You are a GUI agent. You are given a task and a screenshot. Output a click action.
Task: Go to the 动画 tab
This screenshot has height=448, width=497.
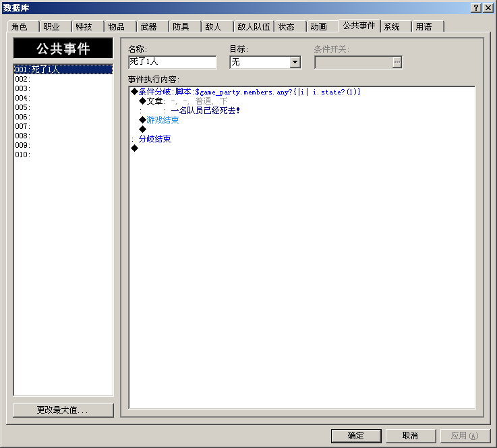[x=322, y=26]
